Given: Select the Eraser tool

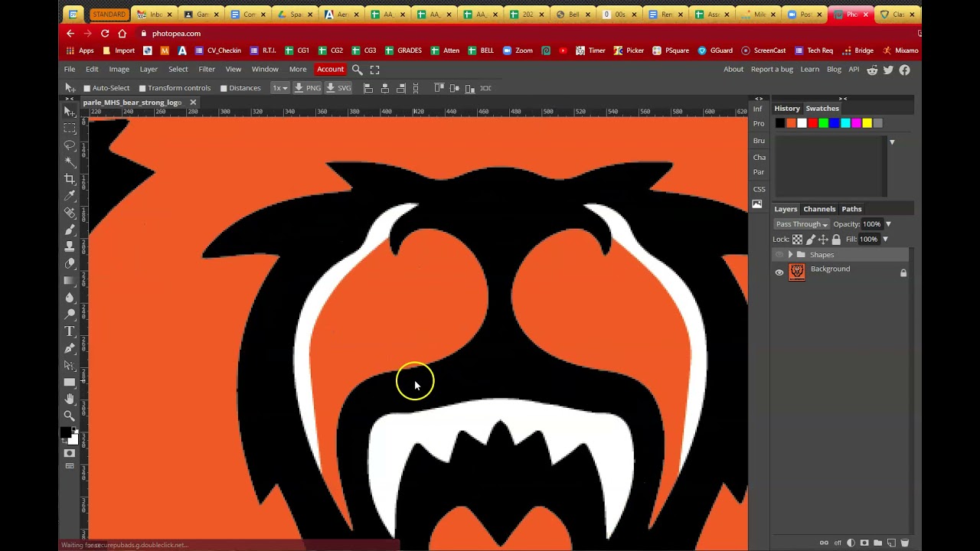Looking at the screenshot, I should 70,263.
